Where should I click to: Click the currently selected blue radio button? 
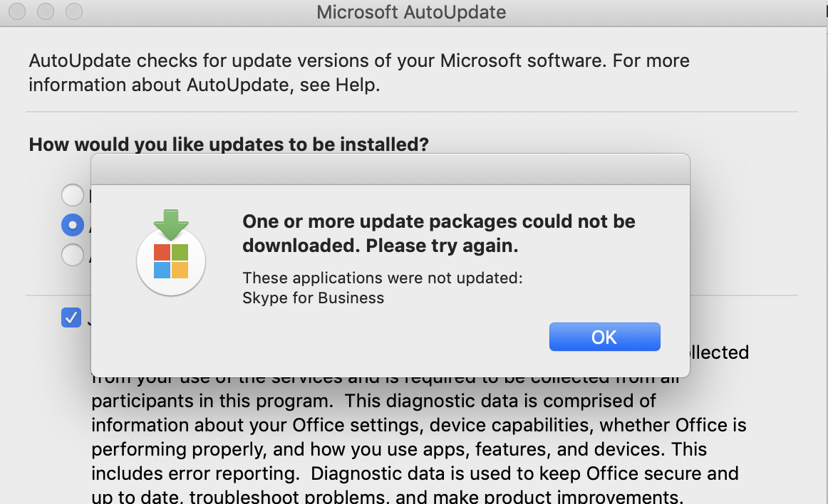73,226
